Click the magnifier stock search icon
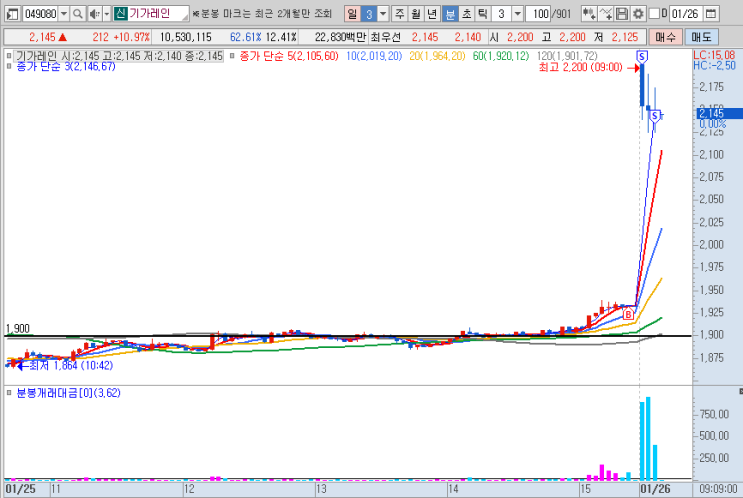 tap(77, 14)
